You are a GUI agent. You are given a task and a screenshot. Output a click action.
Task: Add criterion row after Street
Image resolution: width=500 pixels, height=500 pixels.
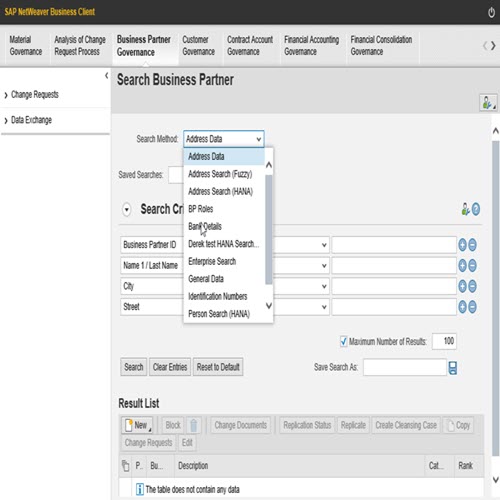(x=462, y=307)
